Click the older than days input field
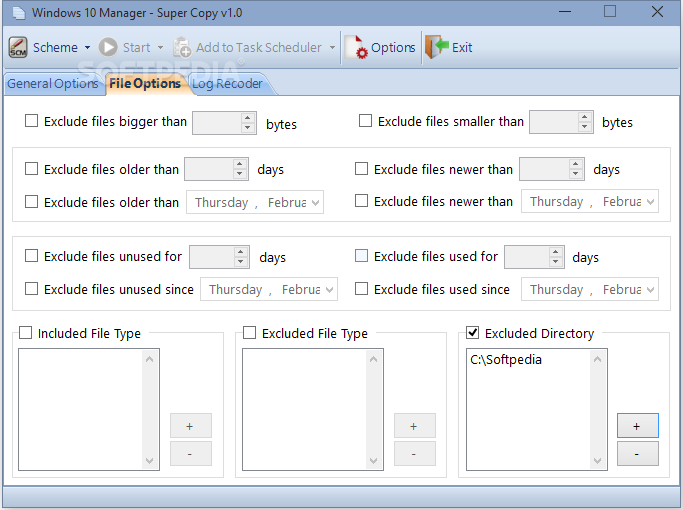Screen dimensions: 683x510 pos(209,169)
